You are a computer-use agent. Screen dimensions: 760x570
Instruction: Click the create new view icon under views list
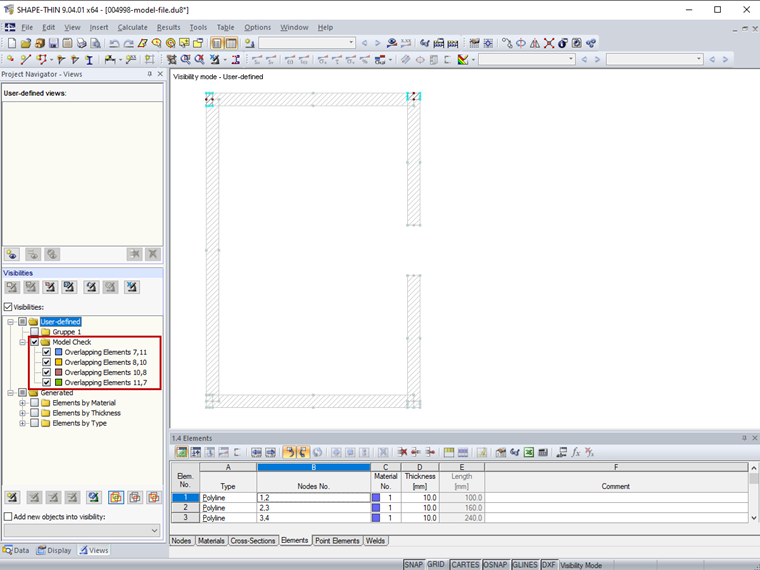12,254
